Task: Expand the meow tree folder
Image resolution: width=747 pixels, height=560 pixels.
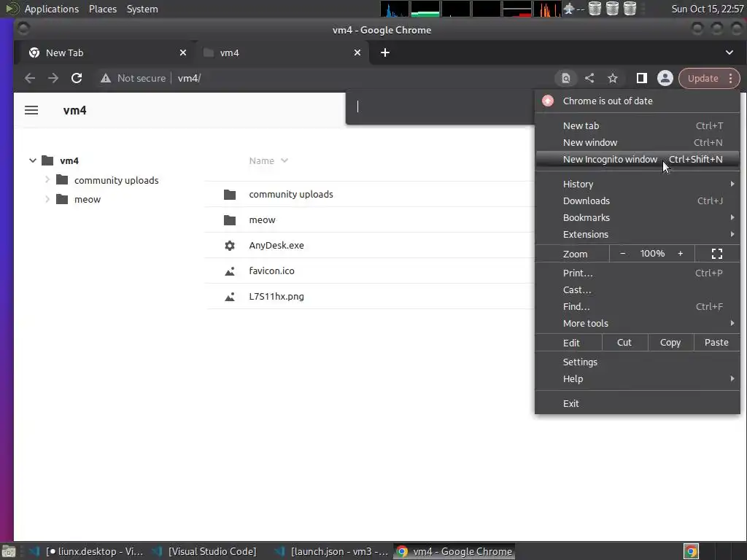Action: click(x=47, y=199)
